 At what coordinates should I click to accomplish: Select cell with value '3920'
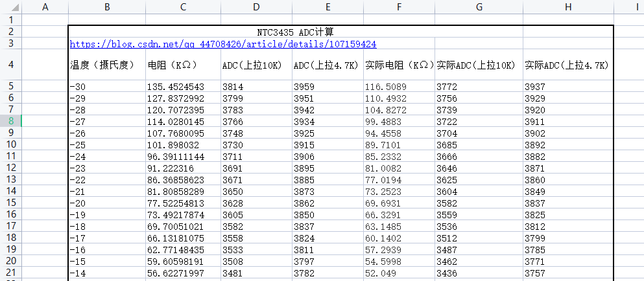(568, 110)
